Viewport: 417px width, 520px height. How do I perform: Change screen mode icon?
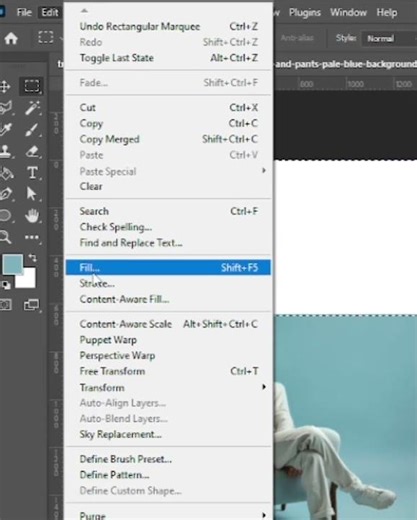click(31, 305)
